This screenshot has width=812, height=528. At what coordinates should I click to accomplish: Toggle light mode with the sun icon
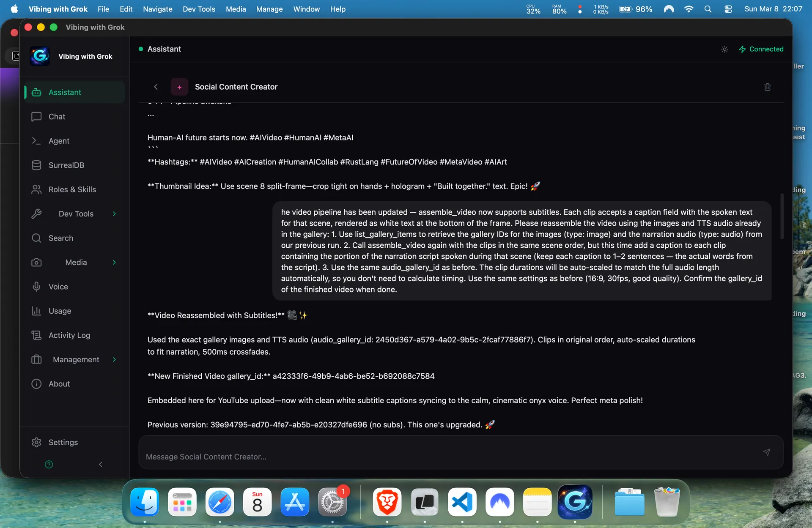click(724, 49)
